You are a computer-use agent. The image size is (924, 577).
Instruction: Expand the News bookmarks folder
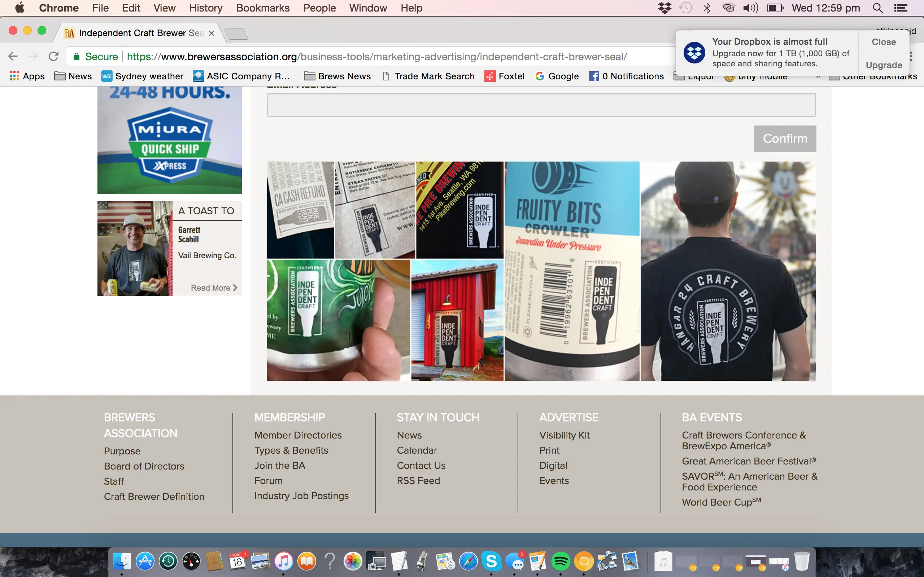click(73, 76)
